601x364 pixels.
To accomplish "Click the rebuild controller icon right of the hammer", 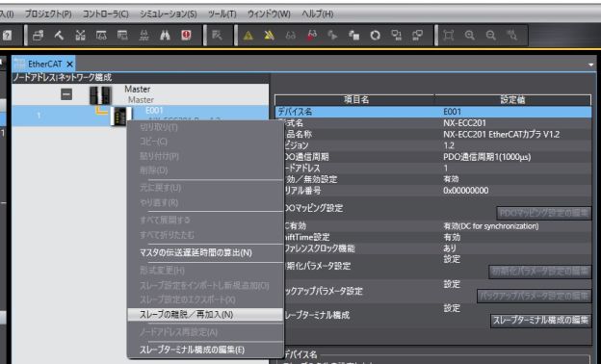I will click(80, 36).
